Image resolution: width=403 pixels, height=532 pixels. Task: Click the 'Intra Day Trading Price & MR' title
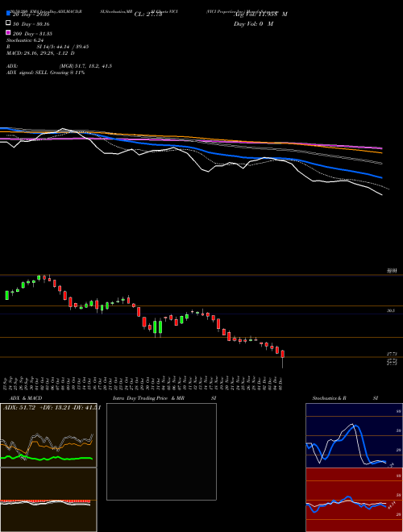[x=148, y=398]
